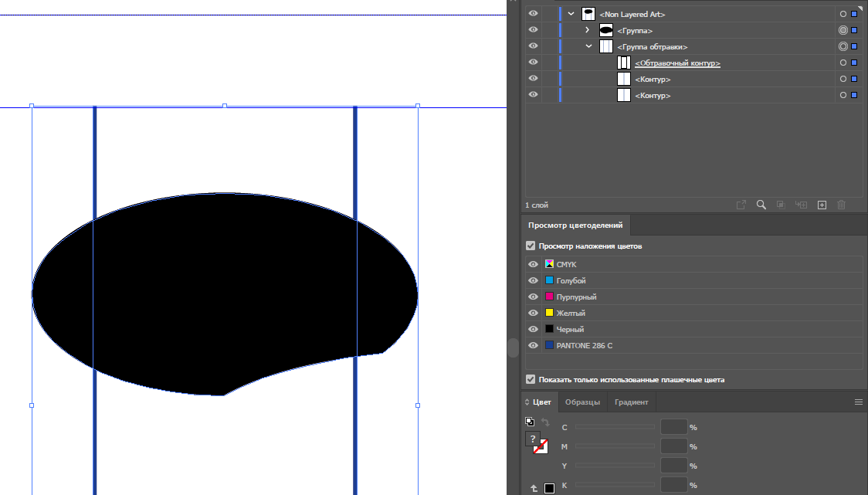868x495 pixels.
Task: Click the Collect for Export icon
Action: coord(741,205)
